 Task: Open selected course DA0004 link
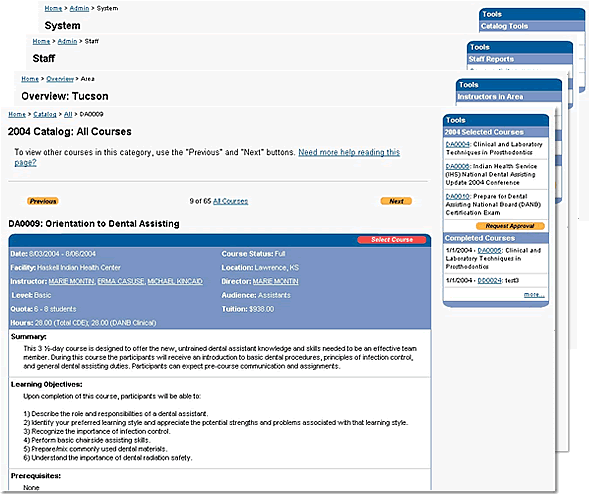pyautogui.click(x=458, y=144)
